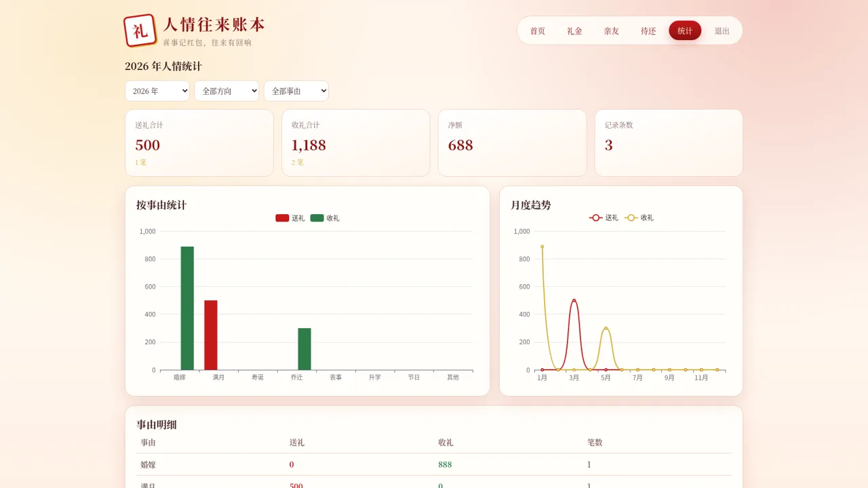The width and height of the screenshot is (868, 488).
Task: Click the 3月 送礼 peak data point
Action: tap(574, 300)
